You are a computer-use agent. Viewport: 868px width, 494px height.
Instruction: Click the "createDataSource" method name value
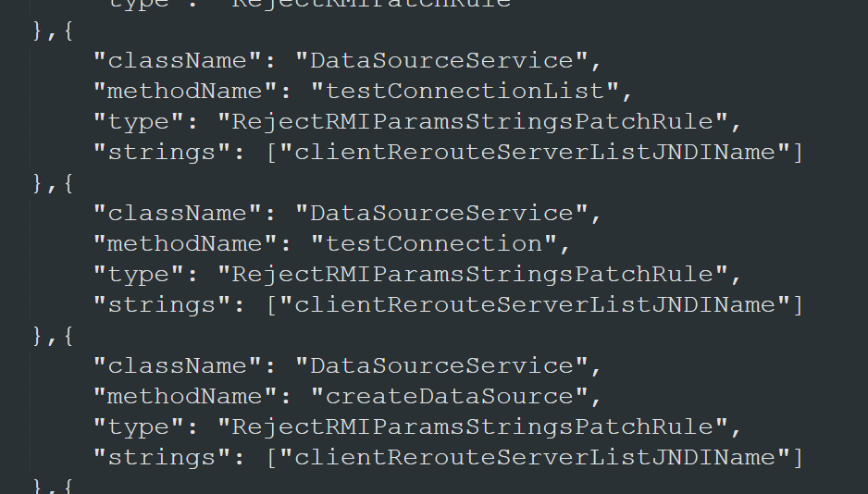click(449, 396)
